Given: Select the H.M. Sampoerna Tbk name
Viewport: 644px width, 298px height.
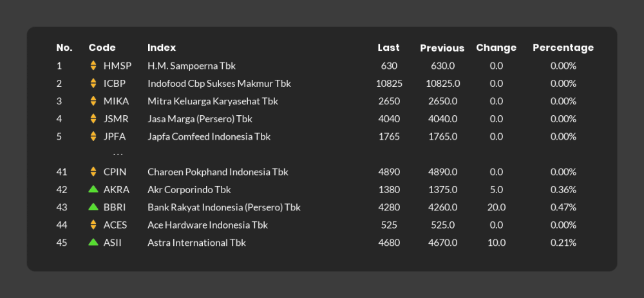Looking at the screenshot, I should click(192, 66).
